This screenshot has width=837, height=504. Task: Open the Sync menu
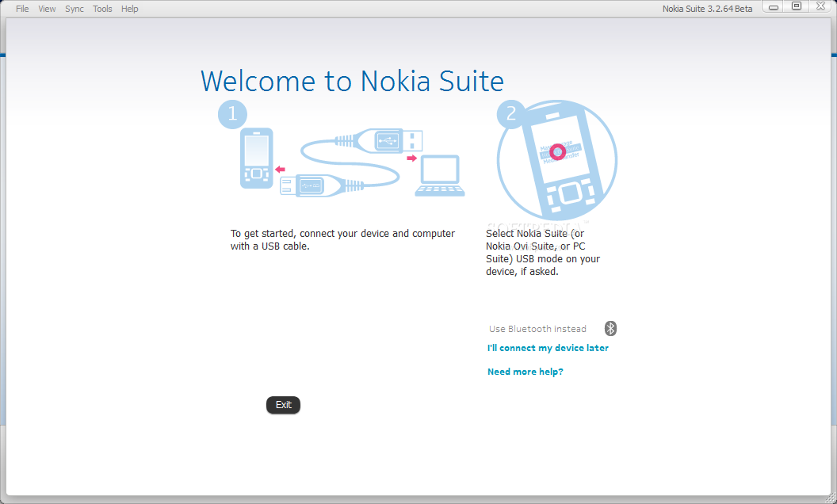pos(75,9)
